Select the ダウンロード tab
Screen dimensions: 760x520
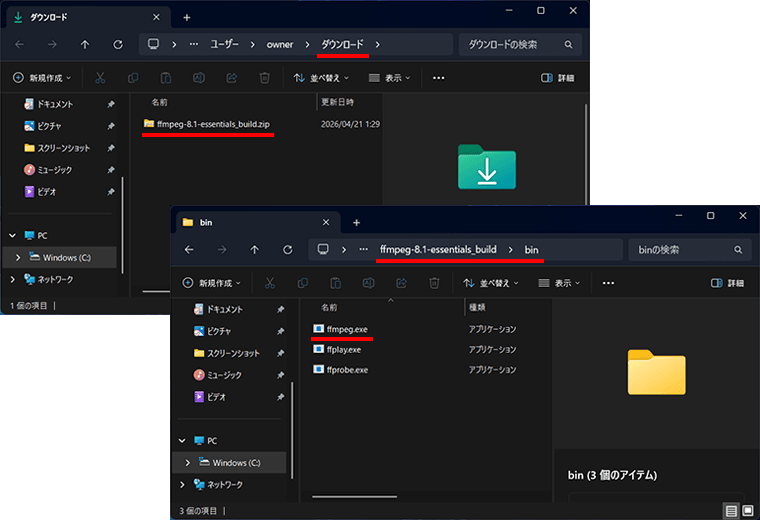(x=87, y=17)
